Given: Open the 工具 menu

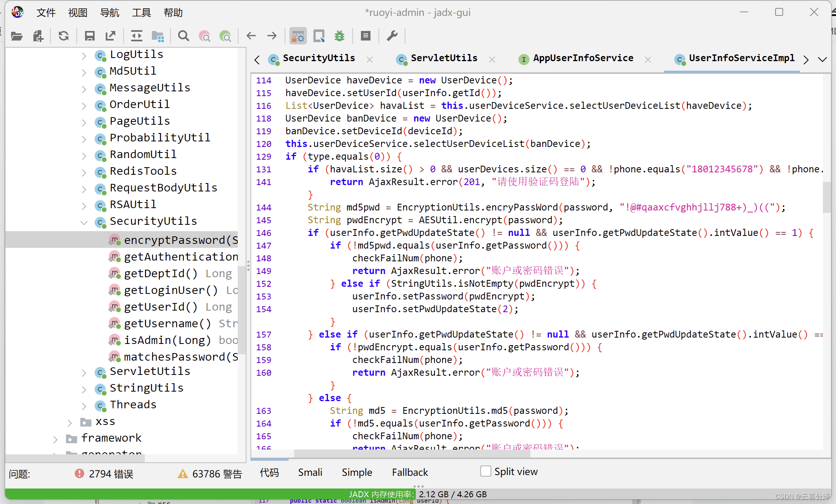Looking at the screenshot, I should click(x=141, y=13).
